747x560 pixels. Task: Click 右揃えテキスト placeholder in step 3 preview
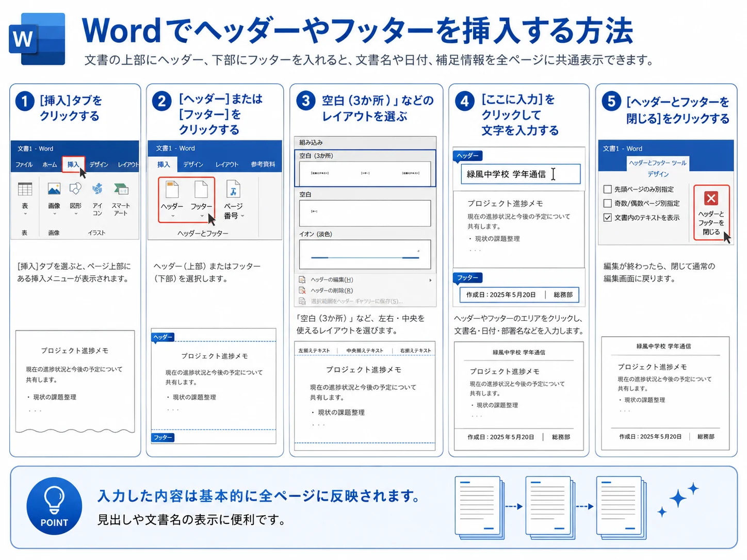[415, 351]
